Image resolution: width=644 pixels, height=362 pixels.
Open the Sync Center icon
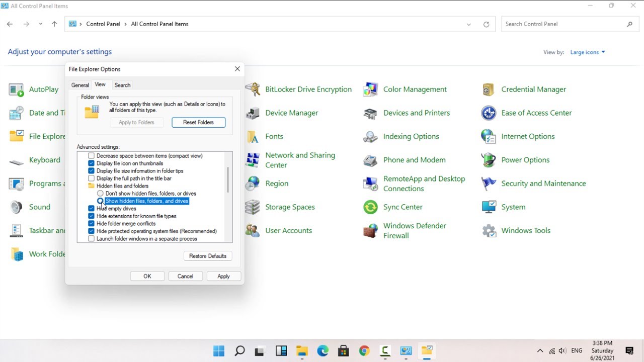371,207
